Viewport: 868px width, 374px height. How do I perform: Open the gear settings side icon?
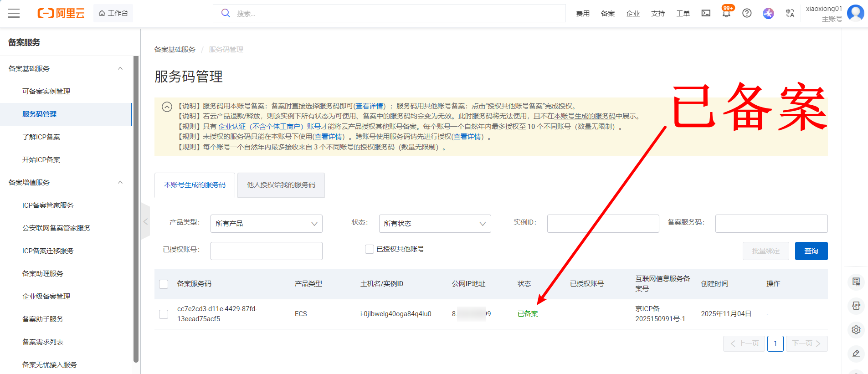coord(856,330)
